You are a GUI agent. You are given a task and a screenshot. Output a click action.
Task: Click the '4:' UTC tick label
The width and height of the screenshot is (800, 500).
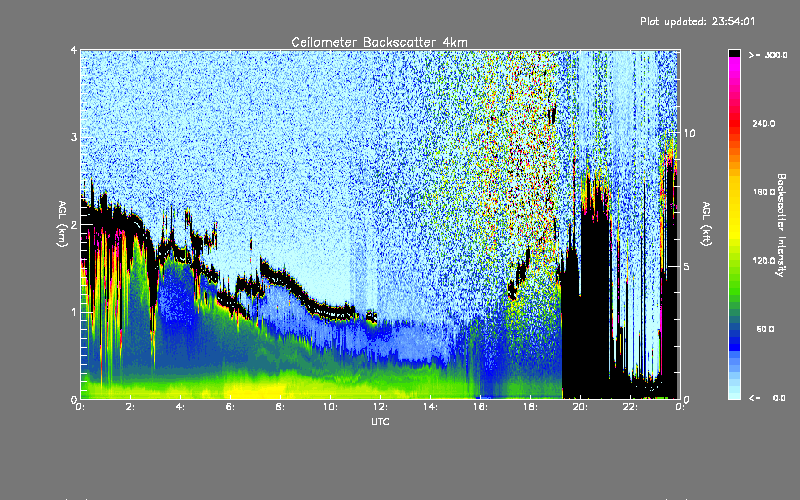click(x=181, y=407)
